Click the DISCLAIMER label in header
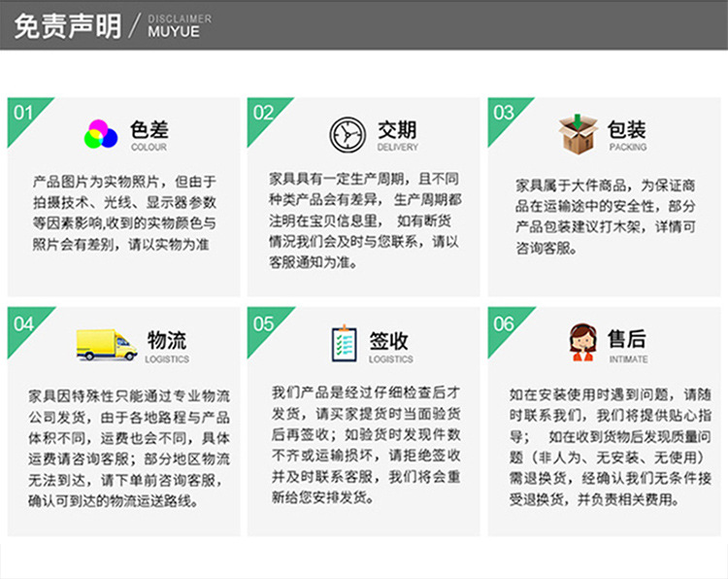 [x=180, y=19]
